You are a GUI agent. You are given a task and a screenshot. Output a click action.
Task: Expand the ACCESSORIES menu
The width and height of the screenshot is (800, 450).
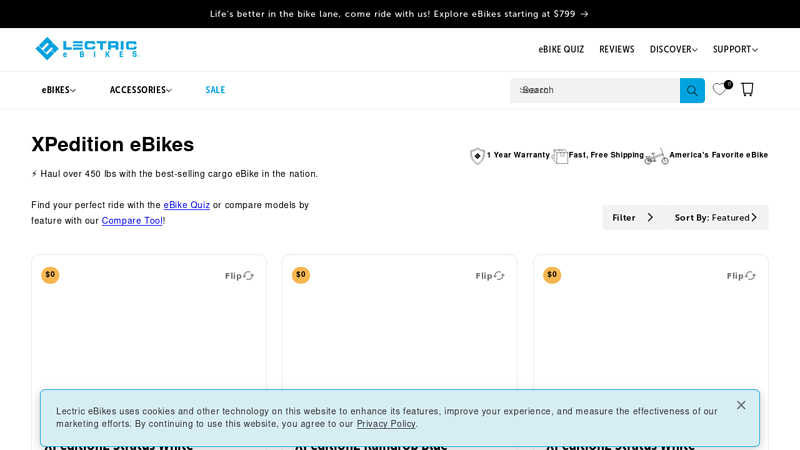(x=141, y=90)
